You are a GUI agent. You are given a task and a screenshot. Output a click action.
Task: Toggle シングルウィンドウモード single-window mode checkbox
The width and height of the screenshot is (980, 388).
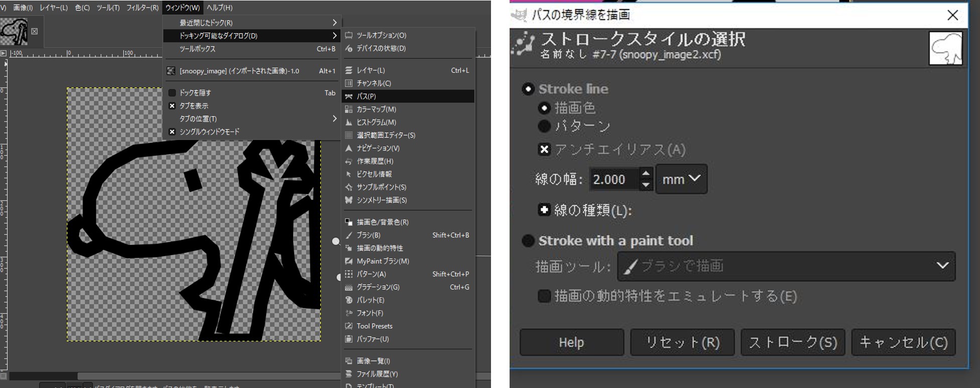[172, 132]
